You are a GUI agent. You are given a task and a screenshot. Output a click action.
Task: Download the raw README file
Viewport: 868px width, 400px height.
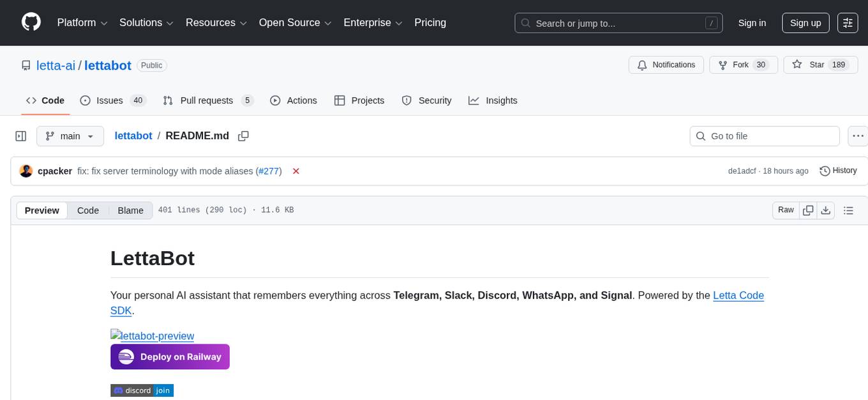pos(826,210)
